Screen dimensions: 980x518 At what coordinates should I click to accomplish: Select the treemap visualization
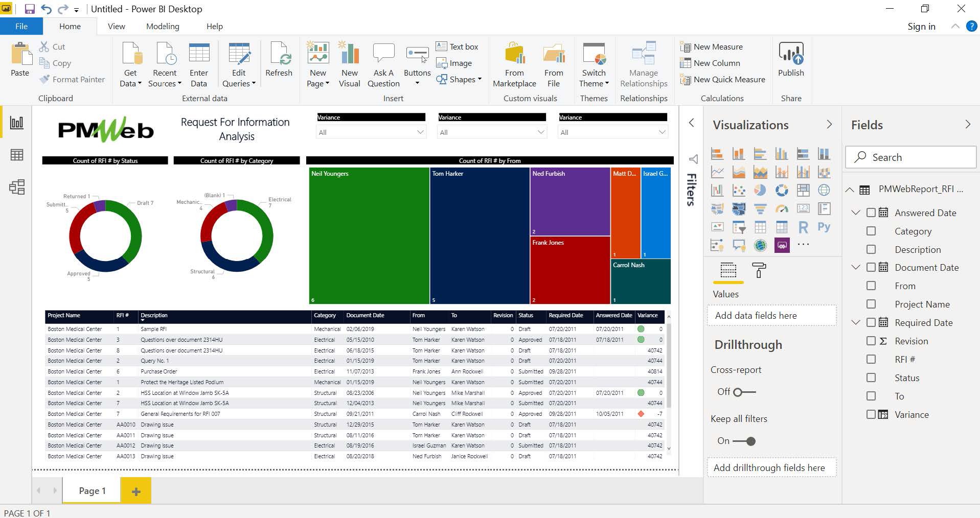click(803, 190)
